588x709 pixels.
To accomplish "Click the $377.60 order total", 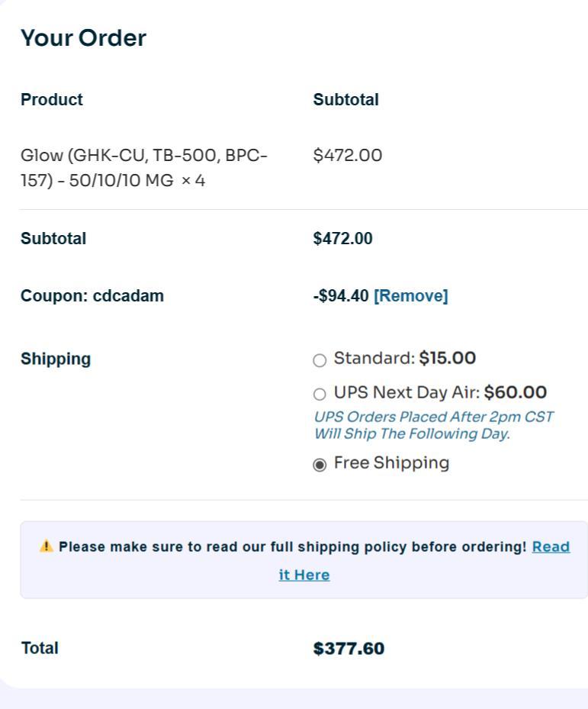I will pyautogui.click(x=349, y=649).
